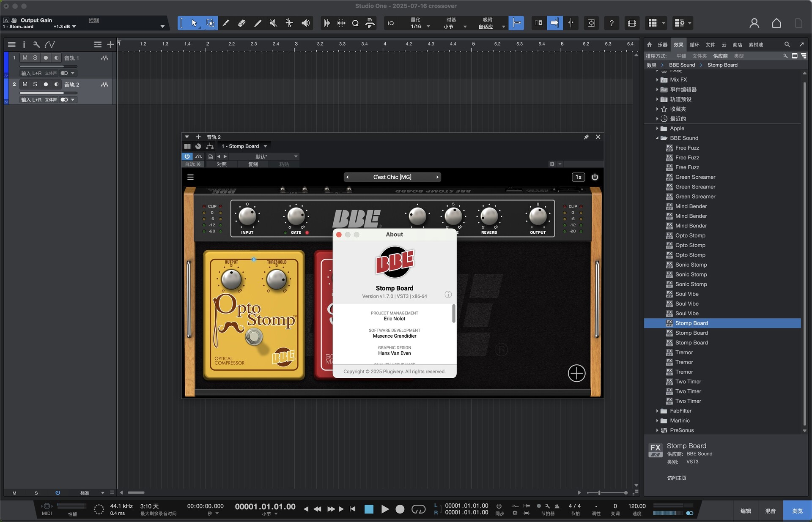The height and width of the screenshot is (522, 812).
Task: Click the 对照 compare button
Action: (x=222, y=164)
